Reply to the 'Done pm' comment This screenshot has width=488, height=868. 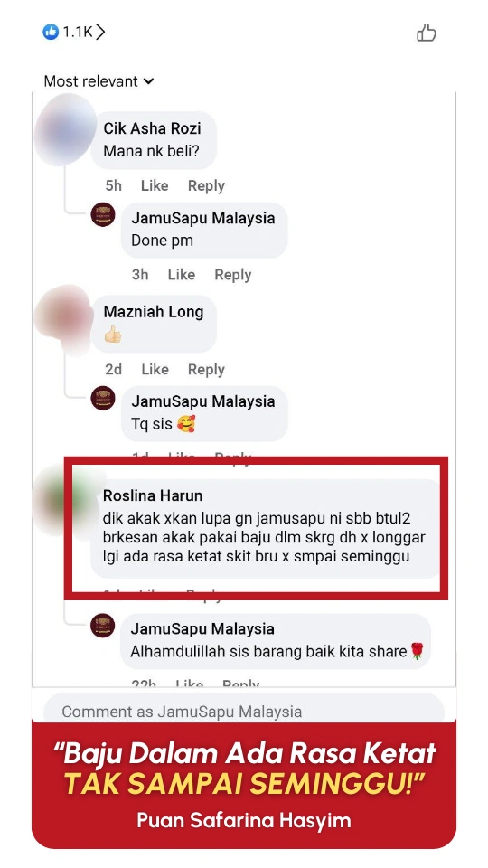point(232,275)
